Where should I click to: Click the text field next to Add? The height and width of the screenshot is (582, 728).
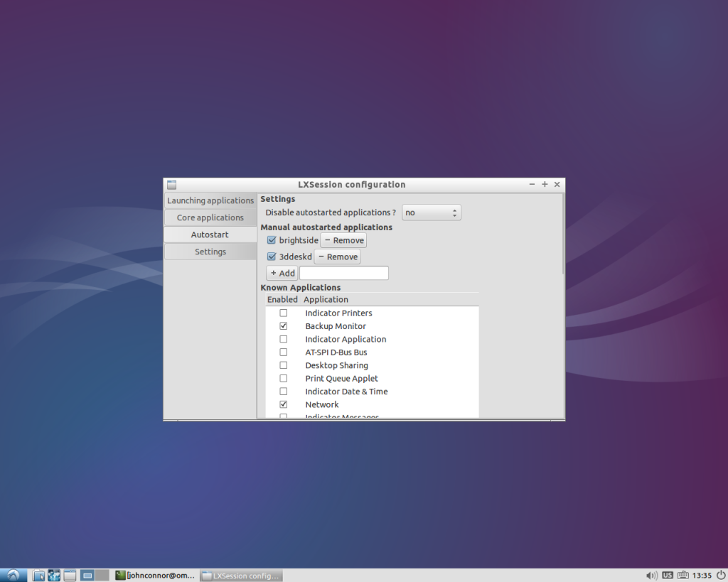(344, 273)
